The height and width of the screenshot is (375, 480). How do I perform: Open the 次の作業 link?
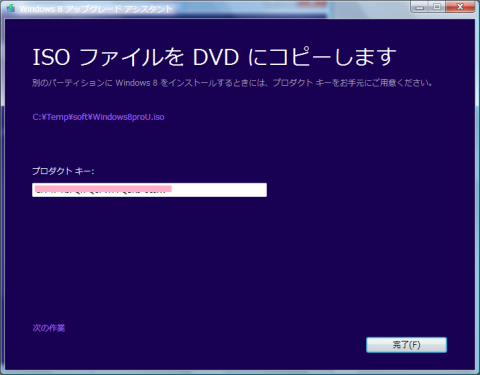(49, 328)
